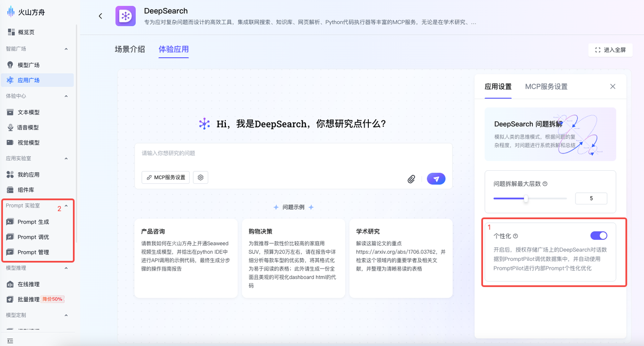Collapse the 模型推理 section
The width and height of the screenshot is (644, 346).
click(x=66, y=268)
